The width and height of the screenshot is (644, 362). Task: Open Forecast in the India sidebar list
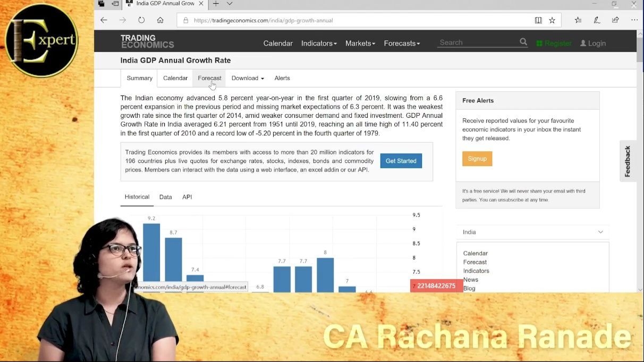point(475,262)
